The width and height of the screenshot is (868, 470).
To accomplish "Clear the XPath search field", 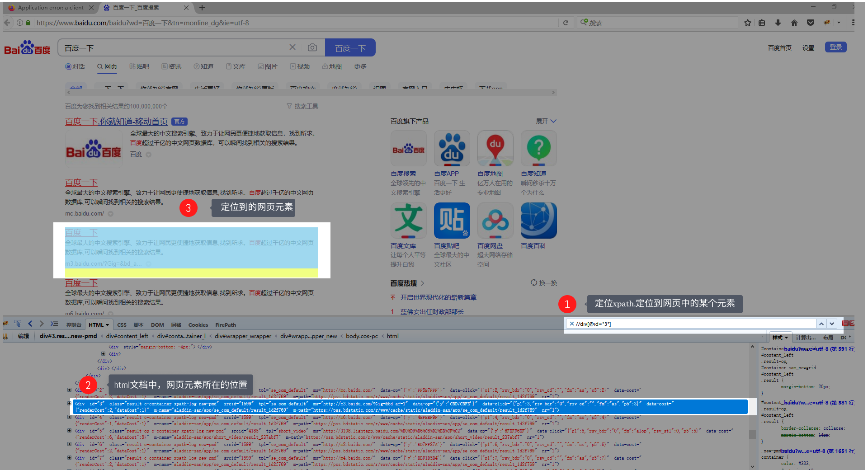I will coord(572,324).
